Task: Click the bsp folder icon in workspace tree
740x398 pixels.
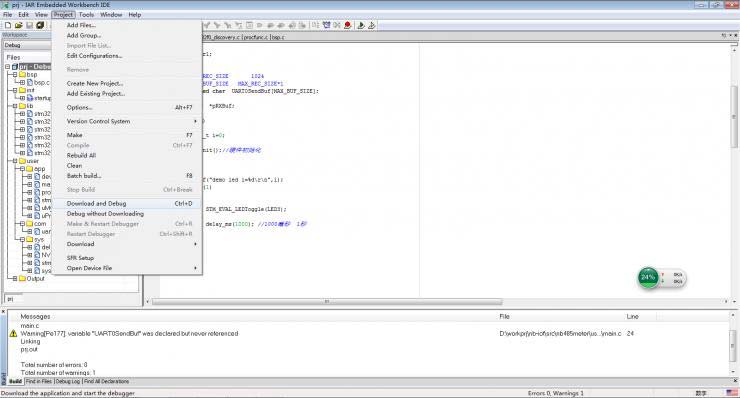Action: click(22, 74)
